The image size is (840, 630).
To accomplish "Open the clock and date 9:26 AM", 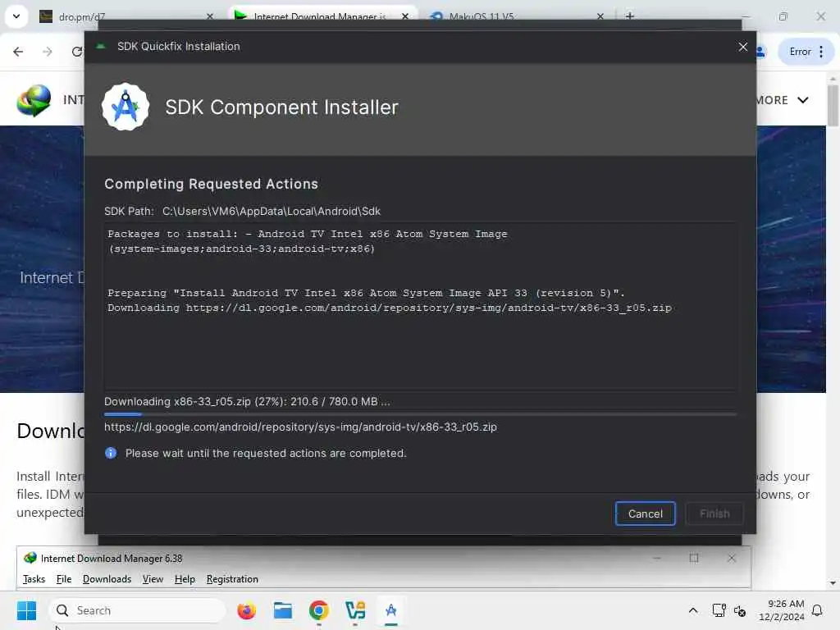I will point(782,610).
